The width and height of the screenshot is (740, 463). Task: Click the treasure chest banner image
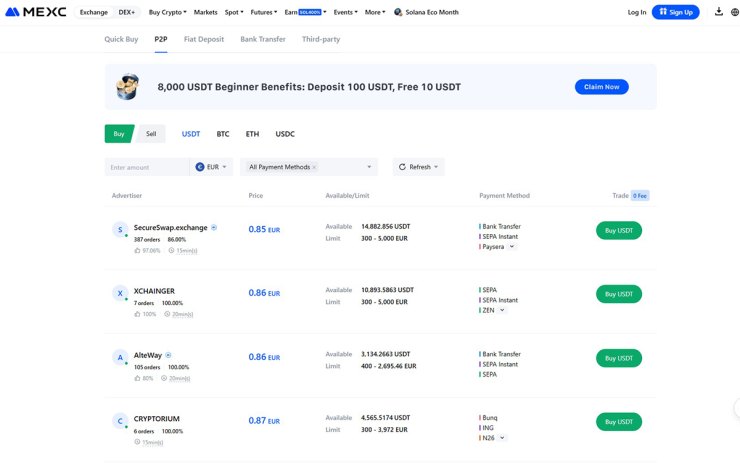[x=127, y=87]
